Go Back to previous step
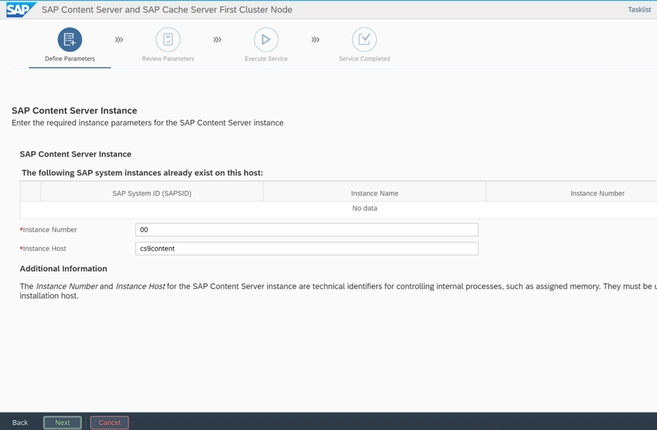657x430 pixels. pos(20,422)
